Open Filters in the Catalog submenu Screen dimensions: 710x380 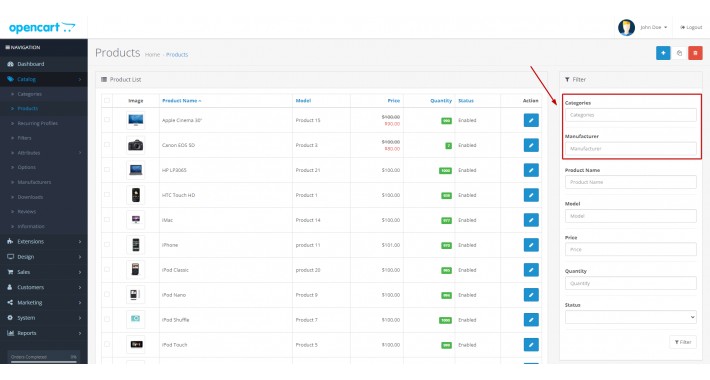pyautogui.click(x=24, y=138)
